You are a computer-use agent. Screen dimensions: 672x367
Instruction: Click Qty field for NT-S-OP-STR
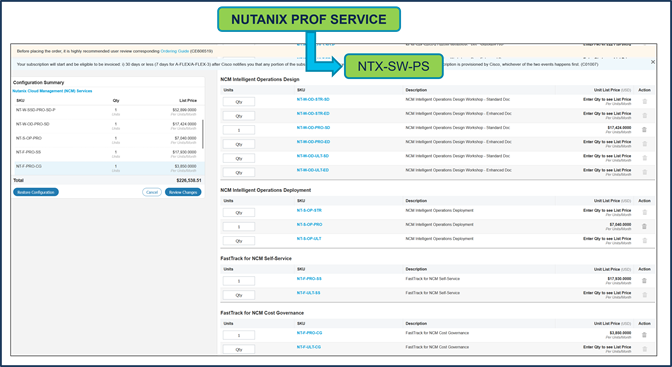(x=239, y=213)
